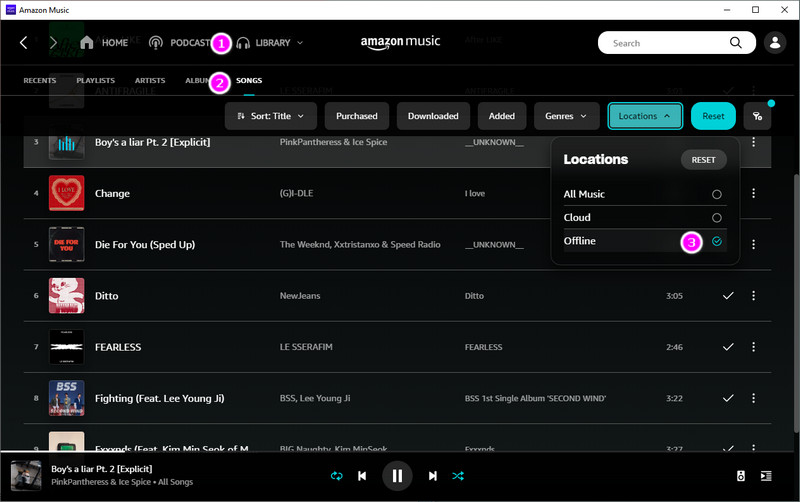Image resolution: width=800 pixels, height=502 pixels.
Task: Expand the Library dropdown chevron
Action: pos(300,43)
